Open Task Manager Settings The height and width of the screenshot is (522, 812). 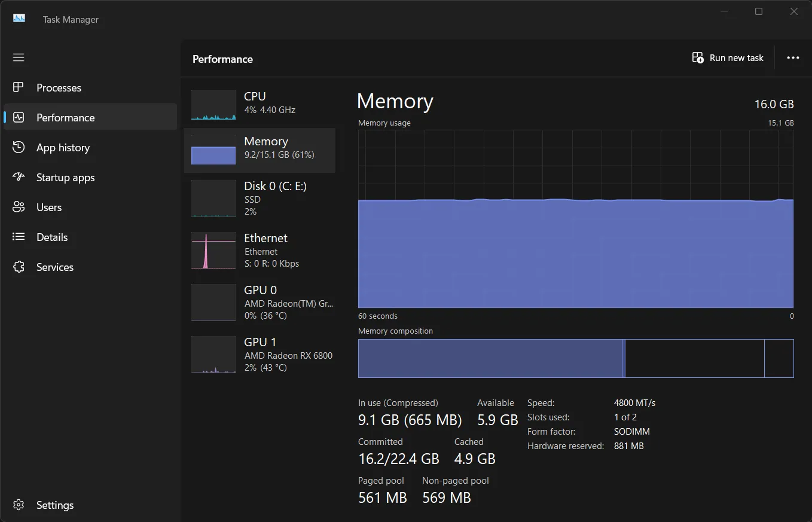[54, 505]
